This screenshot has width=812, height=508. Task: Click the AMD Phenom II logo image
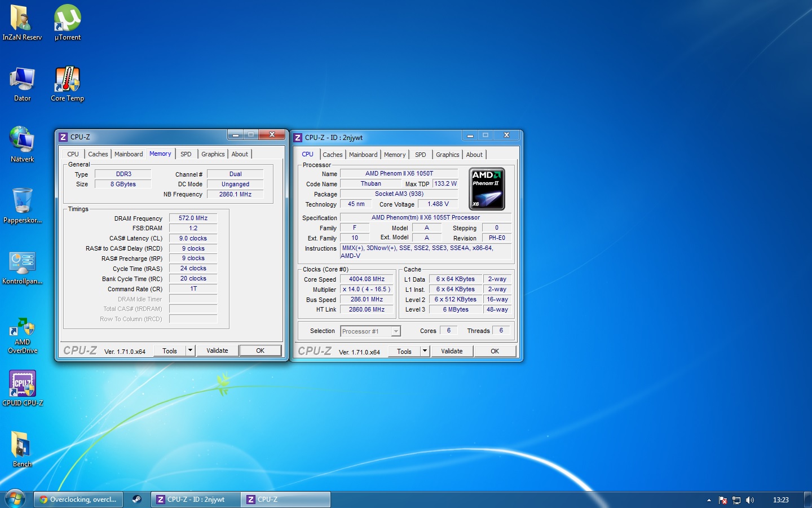click(487, 189)
